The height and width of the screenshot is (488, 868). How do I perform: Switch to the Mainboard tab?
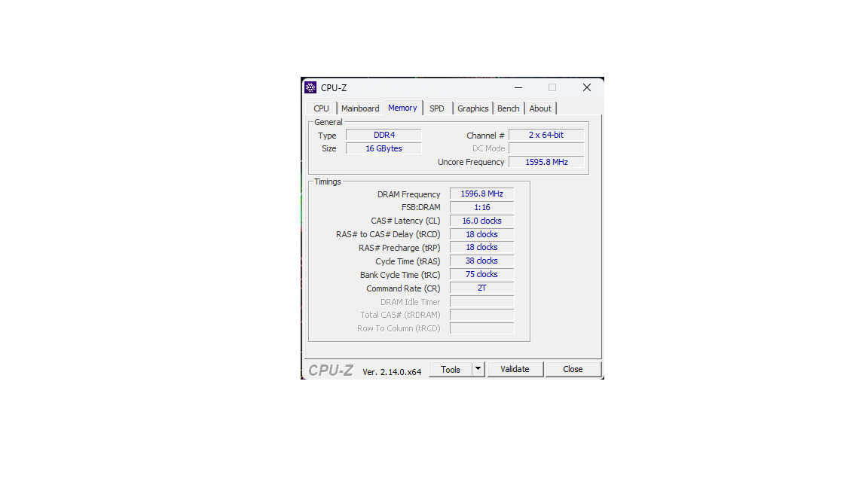[360, 108]
